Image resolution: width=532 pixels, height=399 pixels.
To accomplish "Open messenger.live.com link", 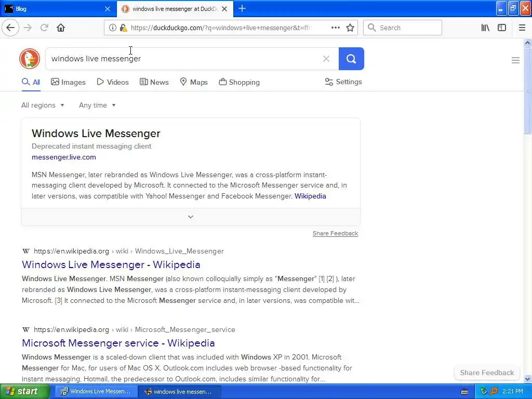I will [x=64, y=157].
